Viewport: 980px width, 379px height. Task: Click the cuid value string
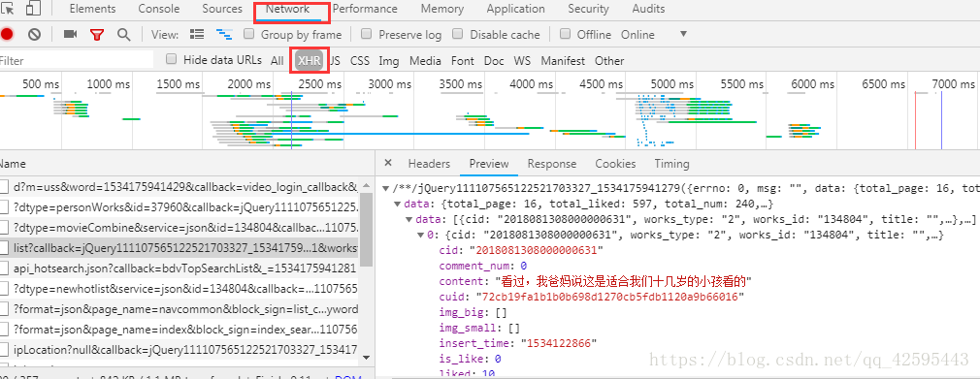click(610, 297)
